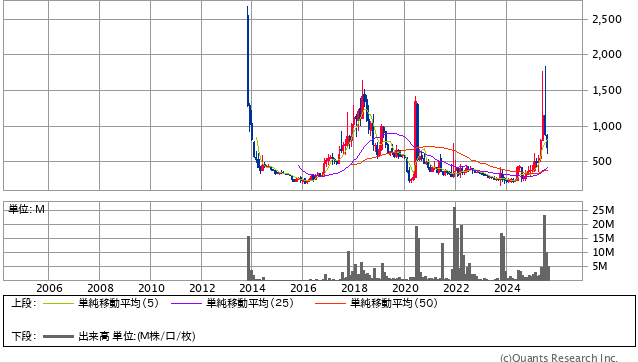638x362 pixels.
Task: Click the 出来高 単位 legend text
Action: tap(137, 336)
